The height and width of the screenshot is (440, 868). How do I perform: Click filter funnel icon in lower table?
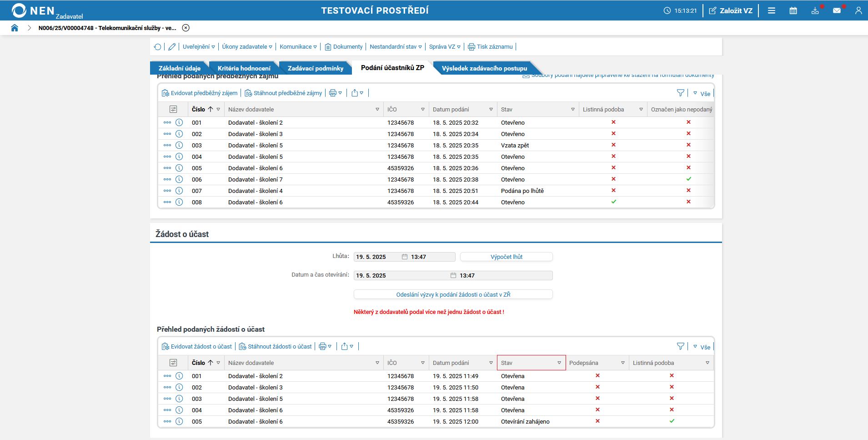681,347
